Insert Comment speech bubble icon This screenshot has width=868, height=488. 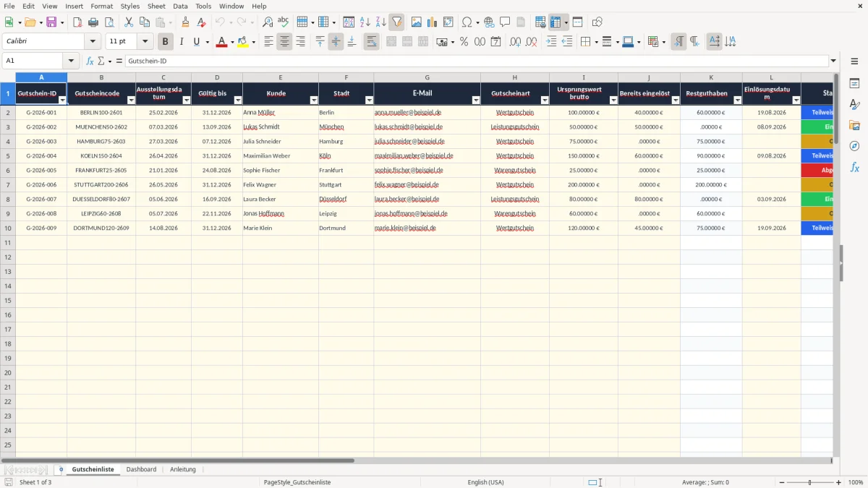(505, 22)
